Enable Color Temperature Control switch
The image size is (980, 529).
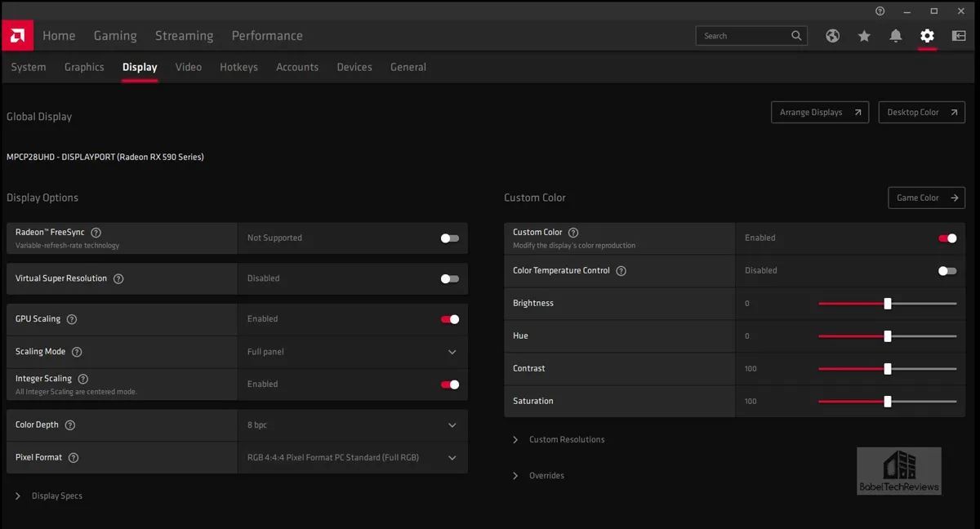click(x=947, y=270)
